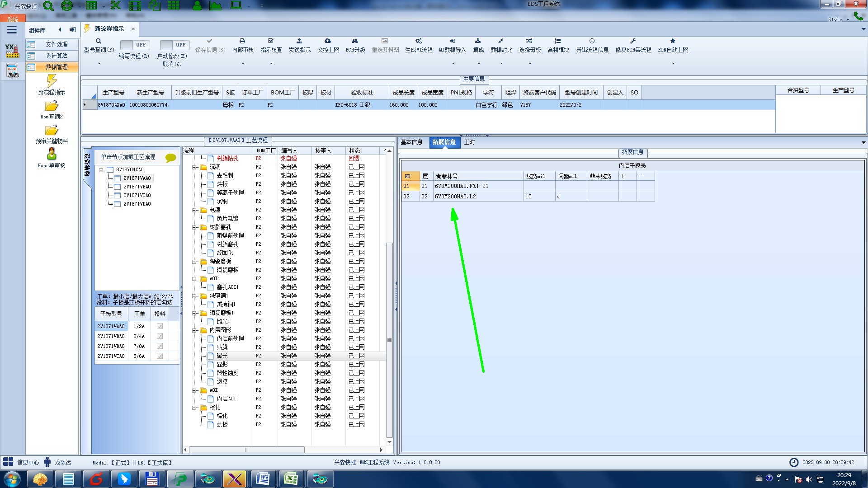Click the 内部审核 printer icon
Viewport: 868px width, 488px height.
[x=242, y=41]
